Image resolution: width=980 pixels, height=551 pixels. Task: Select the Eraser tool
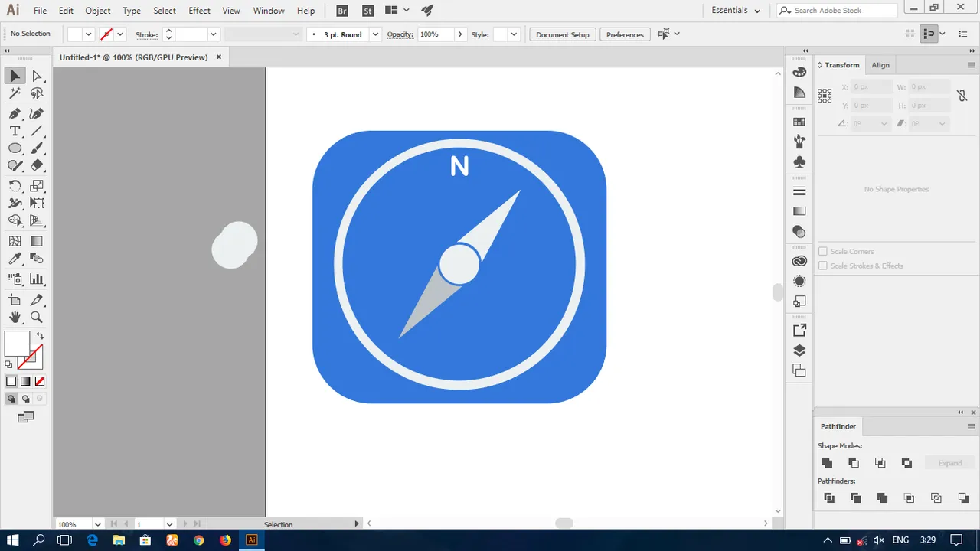pos(37,165)
